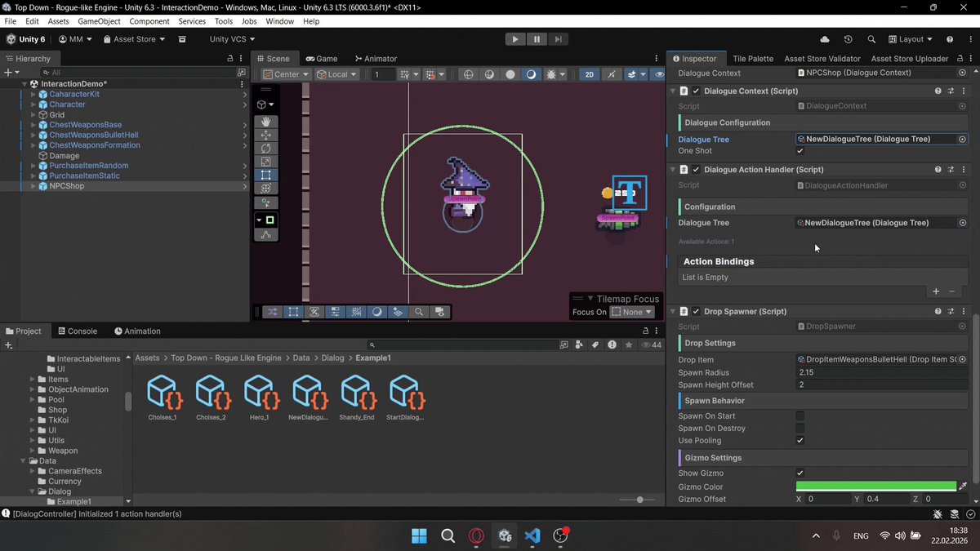Click the Spawn Radius value field
980x551 pixels.
(882, 372)
